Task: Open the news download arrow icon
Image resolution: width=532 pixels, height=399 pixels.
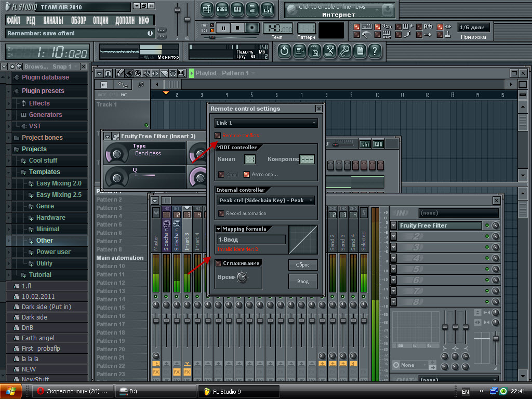Action: click(388, 10)
